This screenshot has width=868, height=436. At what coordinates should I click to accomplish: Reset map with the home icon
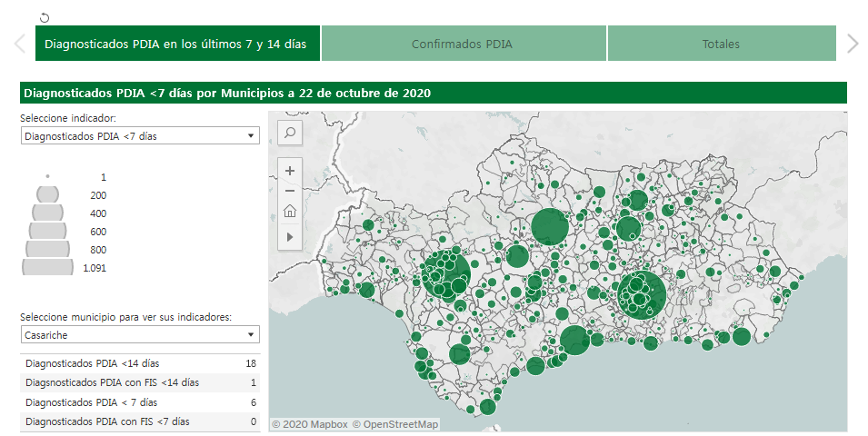pos(290,212)
